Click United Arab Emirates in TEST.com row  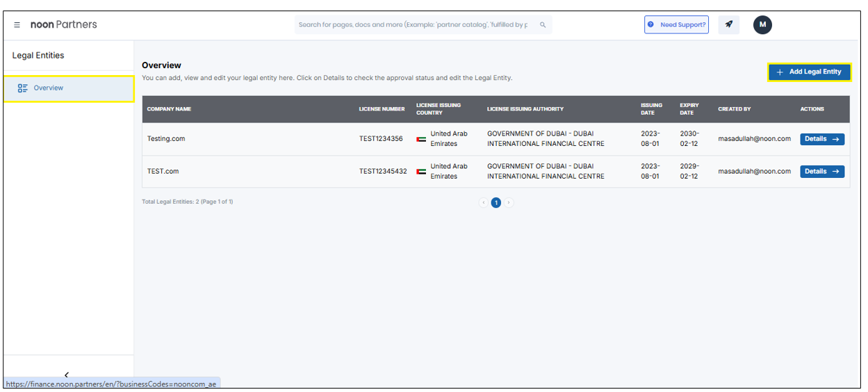449,172
